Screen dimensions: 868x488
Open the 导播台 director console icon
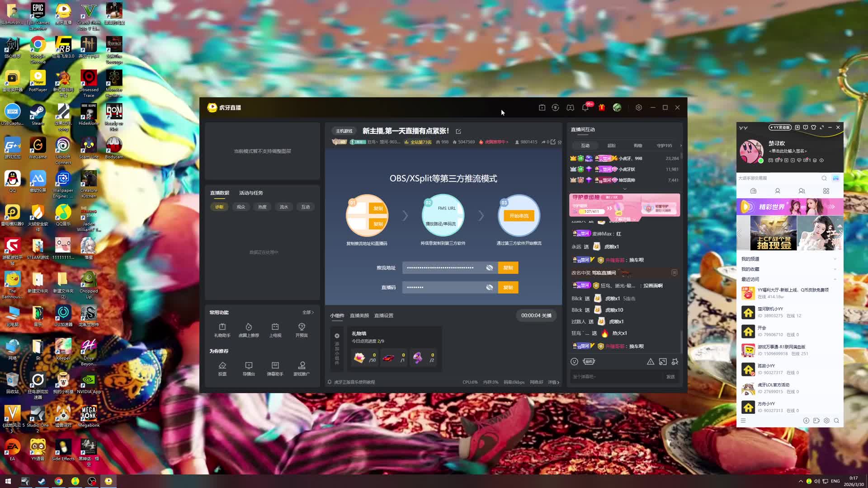point(248,368)
